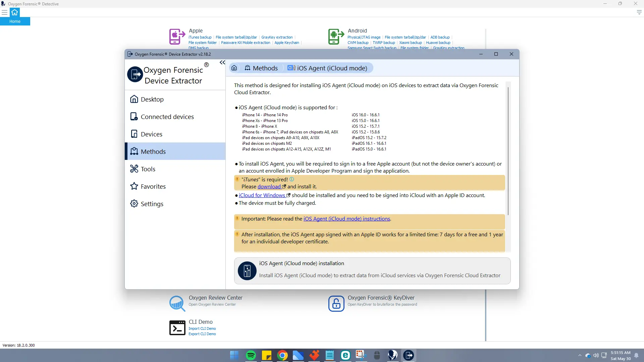Open the options menu icon at top right of Detective
Viewport: 644px width, 362px height.
point(639,12)
